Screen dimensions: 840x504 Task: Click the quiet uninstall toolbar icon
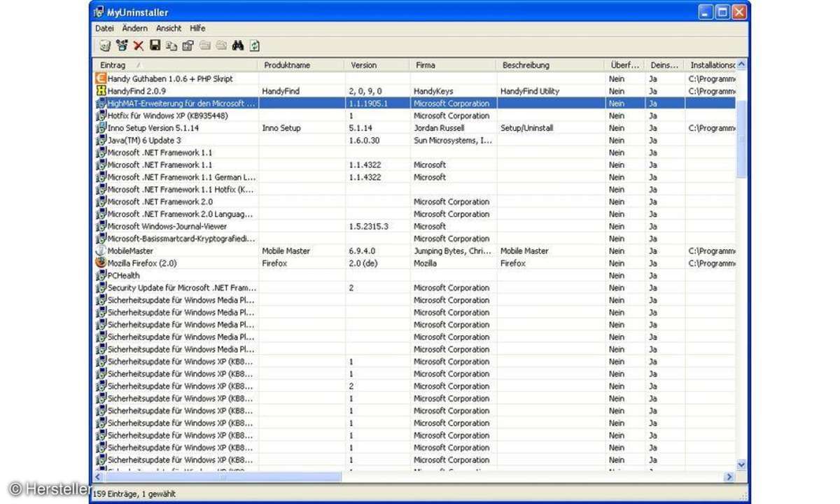pos(122,46)
